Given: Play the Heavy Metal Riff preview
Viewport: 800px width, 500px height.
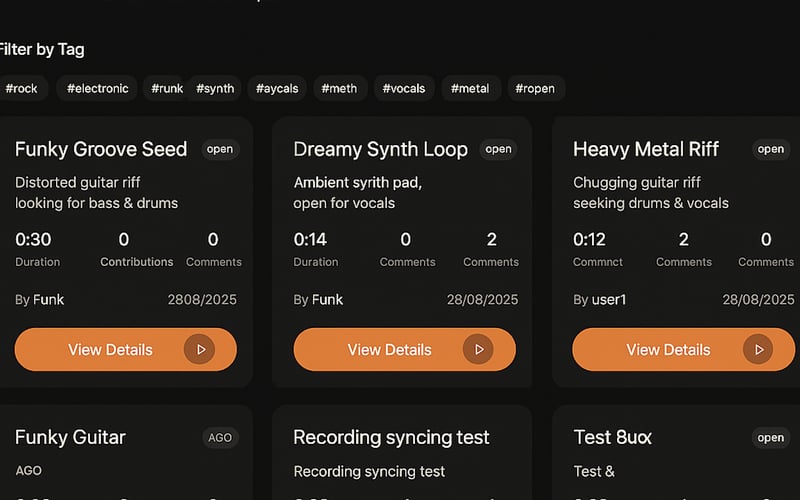Looking at the screenshot, I should (758, 349).
